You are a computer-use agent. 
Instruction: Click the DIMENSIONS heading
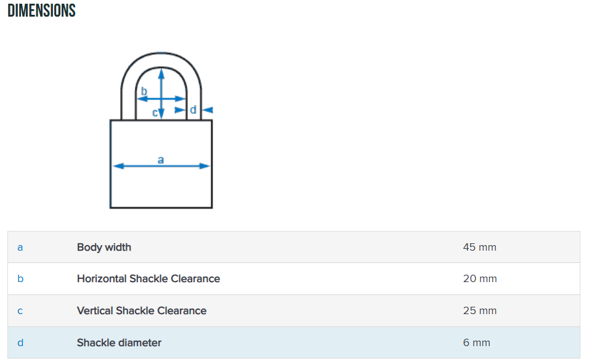pos(41,10)
